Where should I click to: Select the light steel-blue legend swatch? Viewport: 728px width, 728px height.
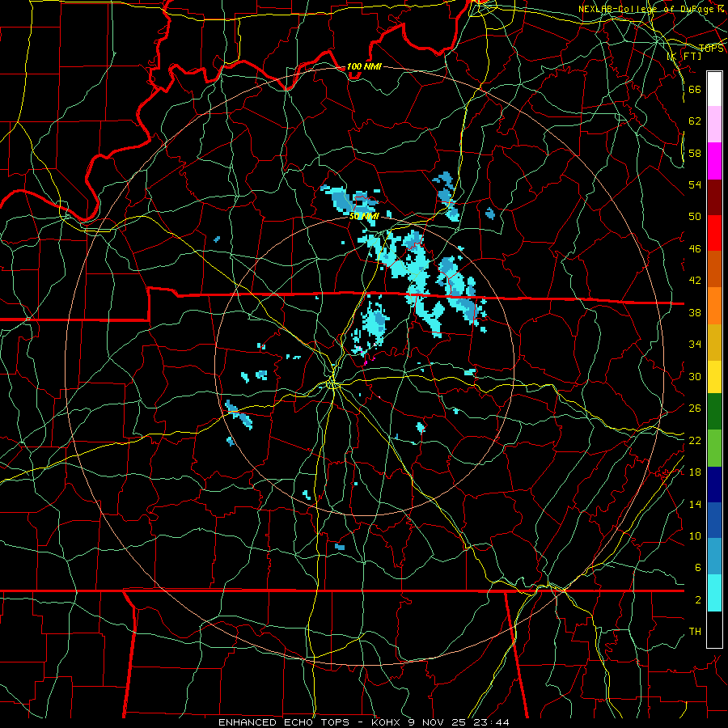714,557
